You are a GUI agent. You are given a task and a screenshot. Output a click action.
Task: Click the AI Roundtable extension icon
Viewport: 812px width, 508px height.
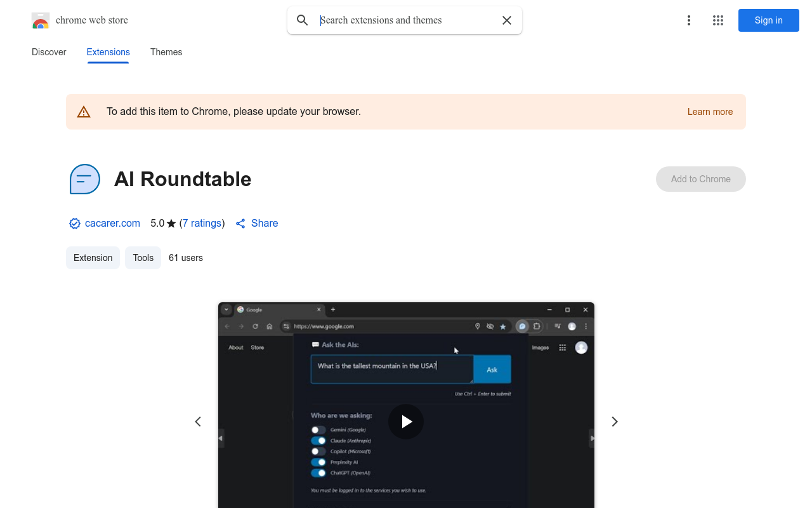[x=85, y=179]
